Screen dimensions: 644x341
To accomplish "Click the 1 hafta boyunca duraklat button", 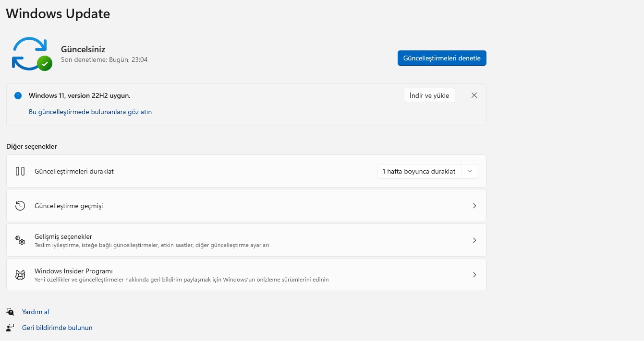I will tap(419, 171).
